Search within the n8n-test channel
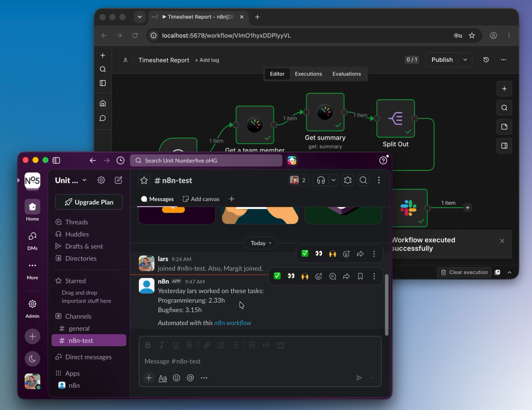The height and width of the screenshot is (410, 532). pos(363,180)
